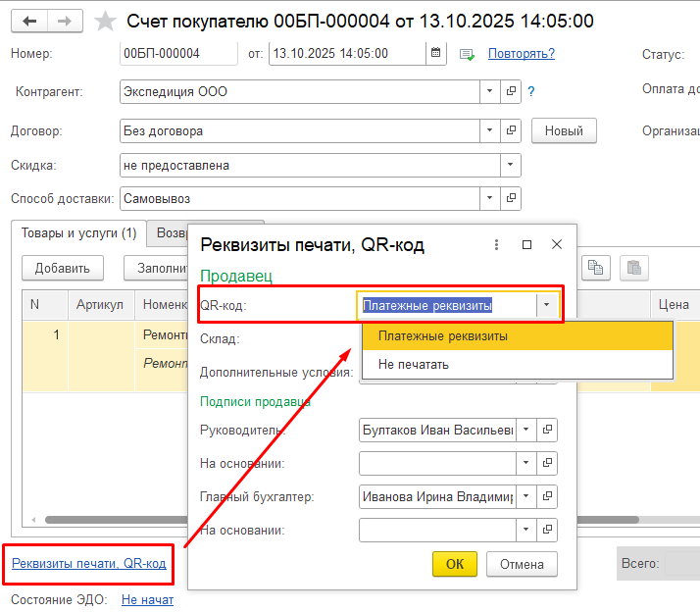Open the Договор record via open icon
This screenshot has height=612, width=700.
pyautogui.click(x=511, y=130)
